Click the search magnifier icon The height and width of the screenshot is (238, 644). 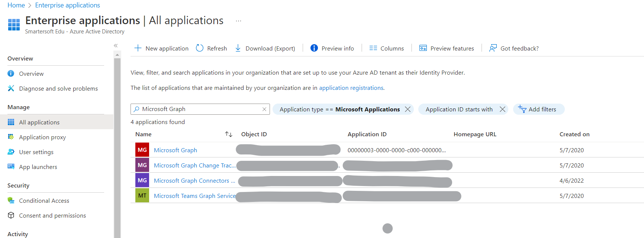[136, 109]
